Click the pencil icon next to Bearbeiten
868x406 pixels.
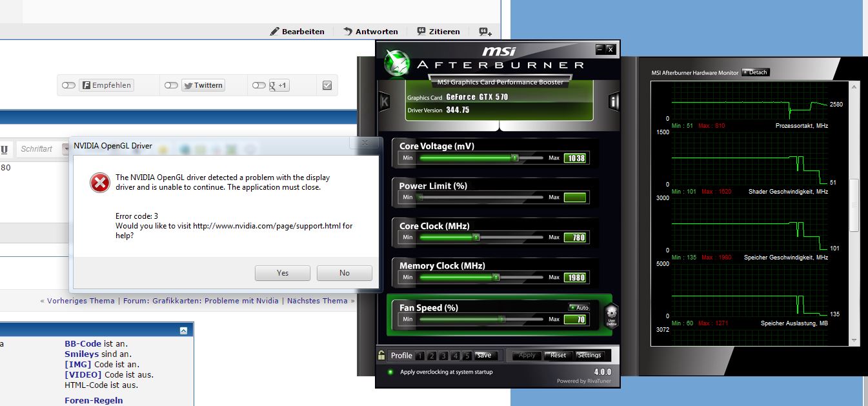[275, 31]
